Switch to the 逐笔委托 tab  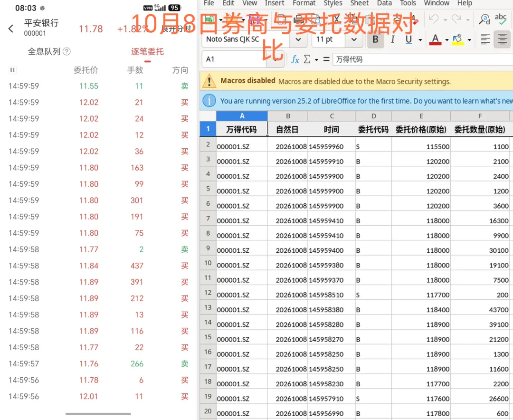(x=148, y=52)
